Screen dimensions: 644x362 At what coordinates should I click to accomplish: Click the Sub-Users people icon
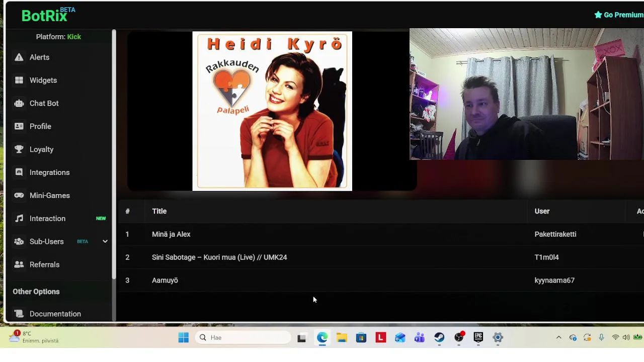pos(19,242)
